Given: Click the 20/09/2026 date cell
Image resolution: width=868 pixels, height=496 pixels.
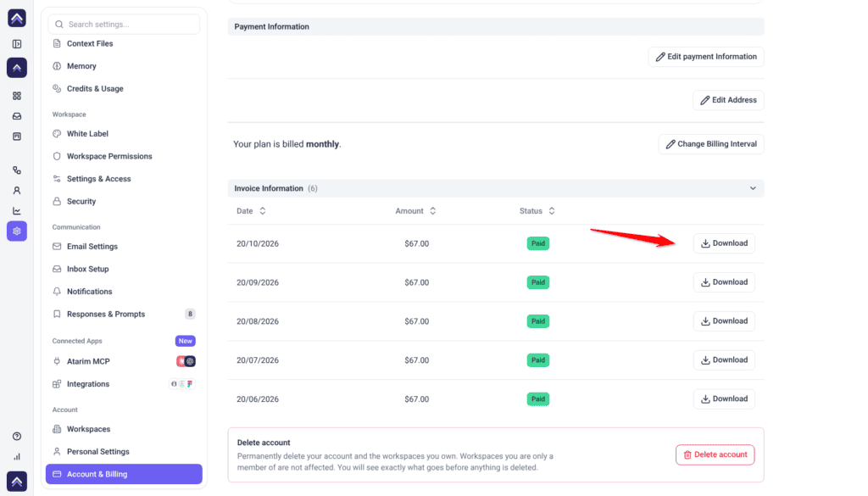Looking at the screenshot, I should pyautogui.click(x=258, y=282).
